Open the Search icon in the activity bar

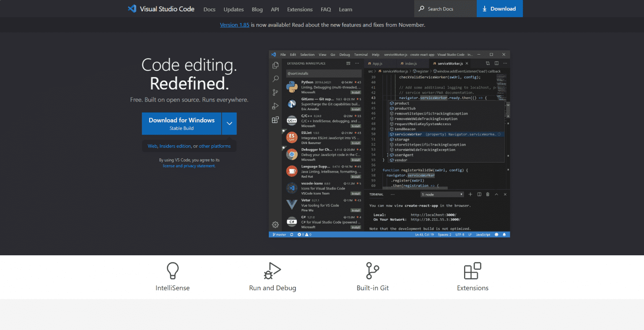coord(275,79)
